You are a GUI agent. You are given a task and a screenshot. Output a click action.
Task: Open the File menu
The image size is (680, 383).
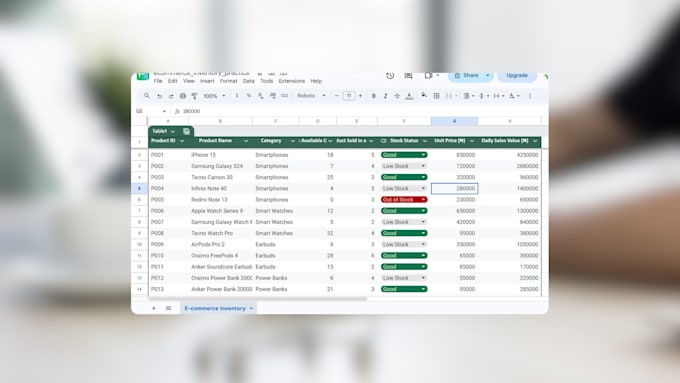[x=158, y=81]
